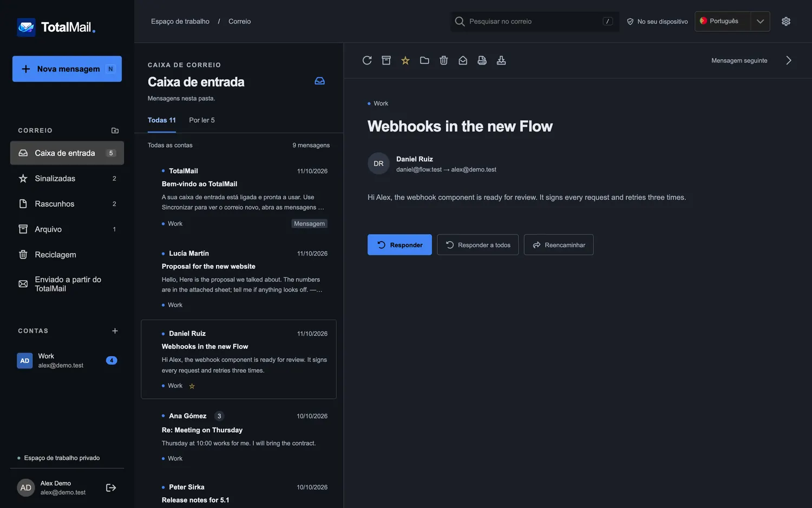Screen dimensions: 812x508
Task: Sign out using the logout icon
Action: click(111, 488)
